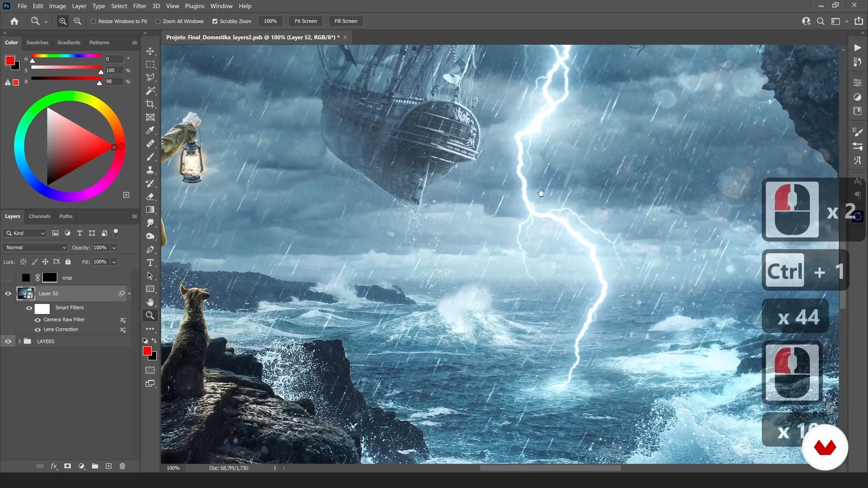
Task: Select the Eyedropper tool
Action: [150, 130]
